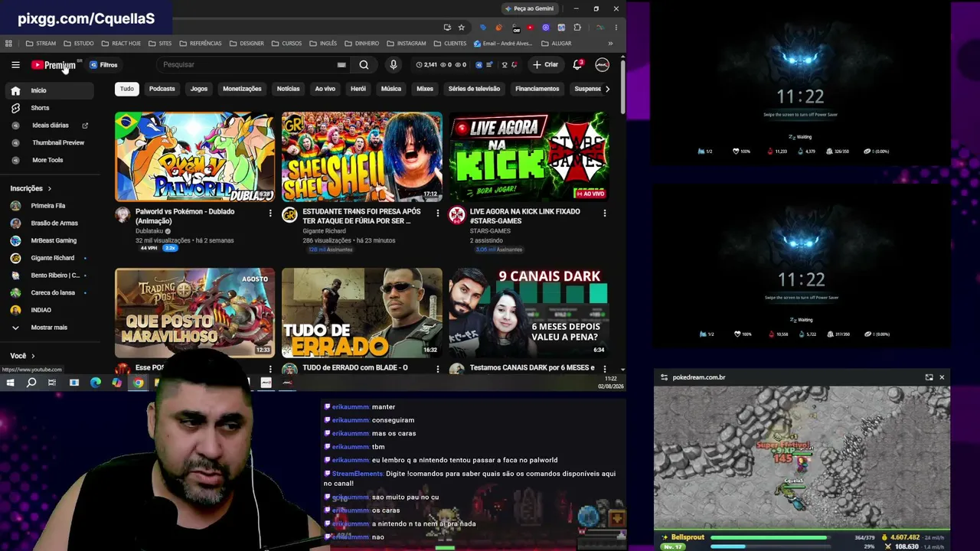Open the Chrome apps grid on the bookmarks bar
The image size is (980, 551).
[x=8, y=44]
